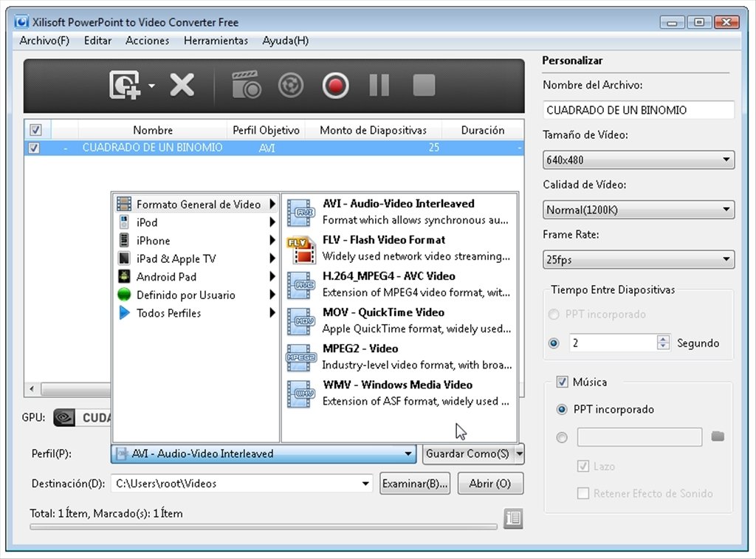This screenshot has width=756, height=559.
Task: Click the Abrir (O) button
Action: click(x=490, y=483)
